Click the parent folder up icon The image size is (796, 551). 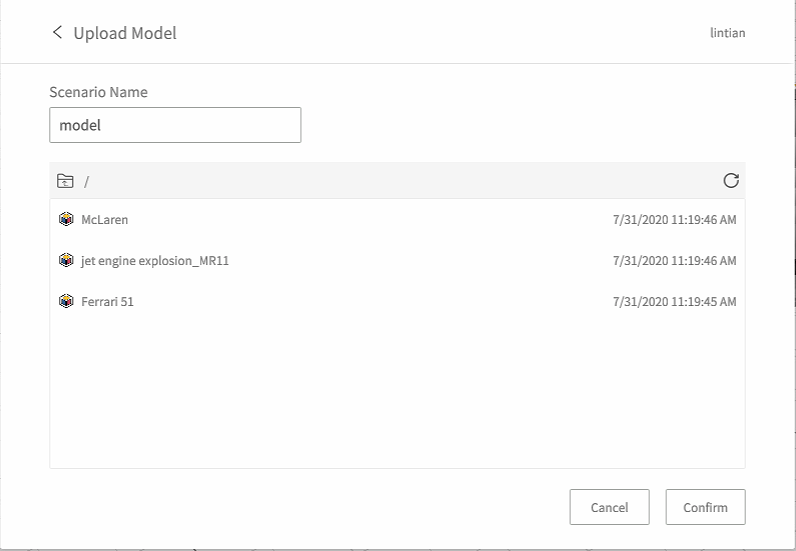[x=65, y=181]
